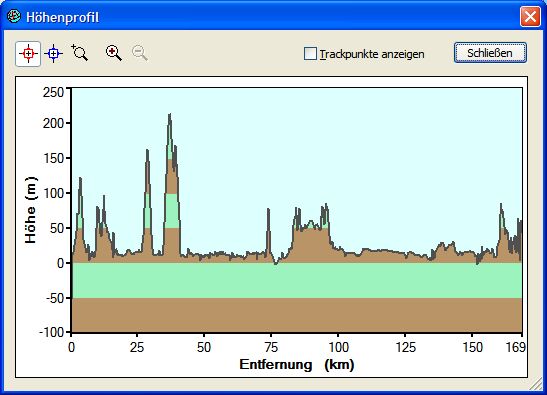Click the first peak near 3 km
Image resolution: width=547 pixels, height=395 pixels.
click(x=80, y=178)
